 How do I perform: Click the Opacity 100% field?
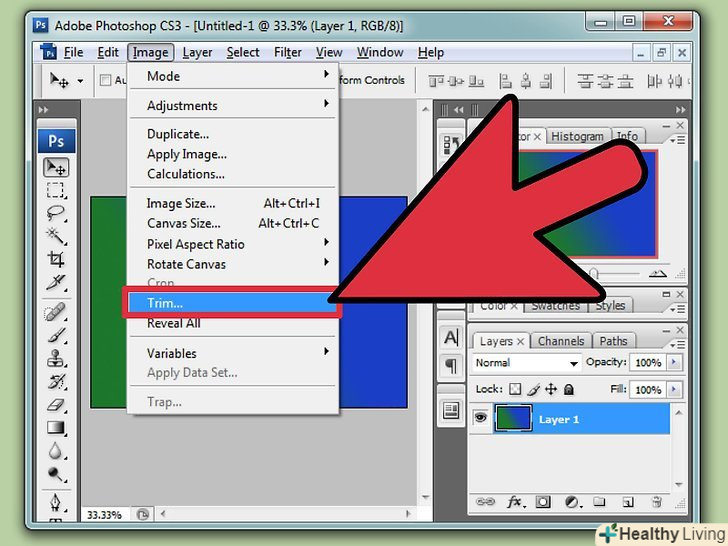[x=648, y=363]
